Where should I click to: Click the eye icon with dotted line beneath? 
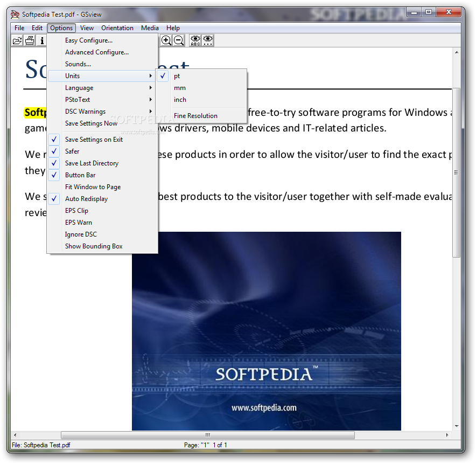tap(208, 40)
